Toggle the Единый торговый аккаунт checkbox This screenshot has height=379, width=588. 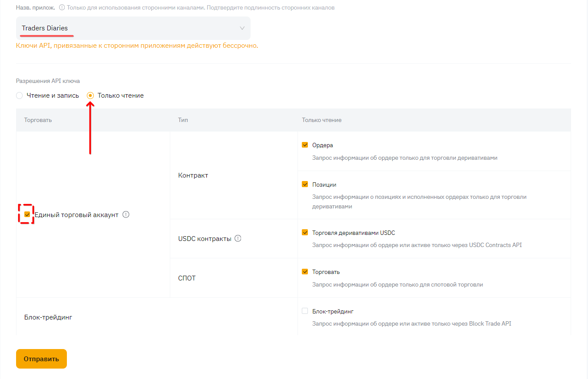(27, 214)
